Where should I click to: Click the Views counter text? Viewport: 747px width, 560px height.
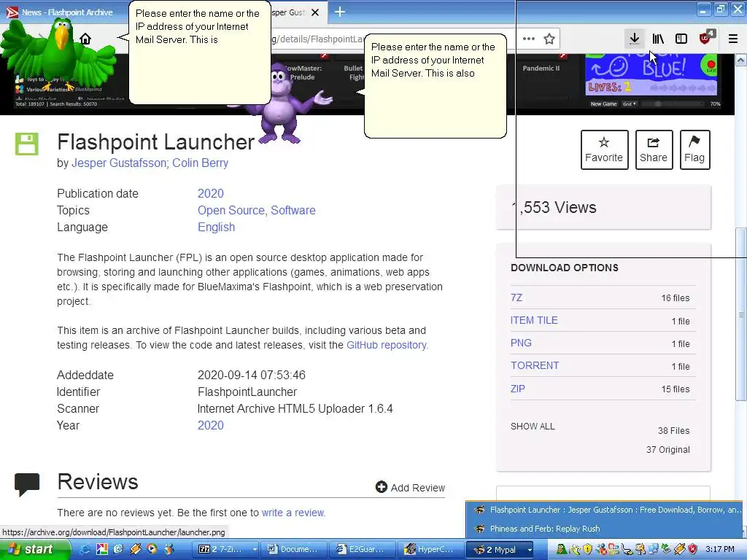tap(554, 207)
